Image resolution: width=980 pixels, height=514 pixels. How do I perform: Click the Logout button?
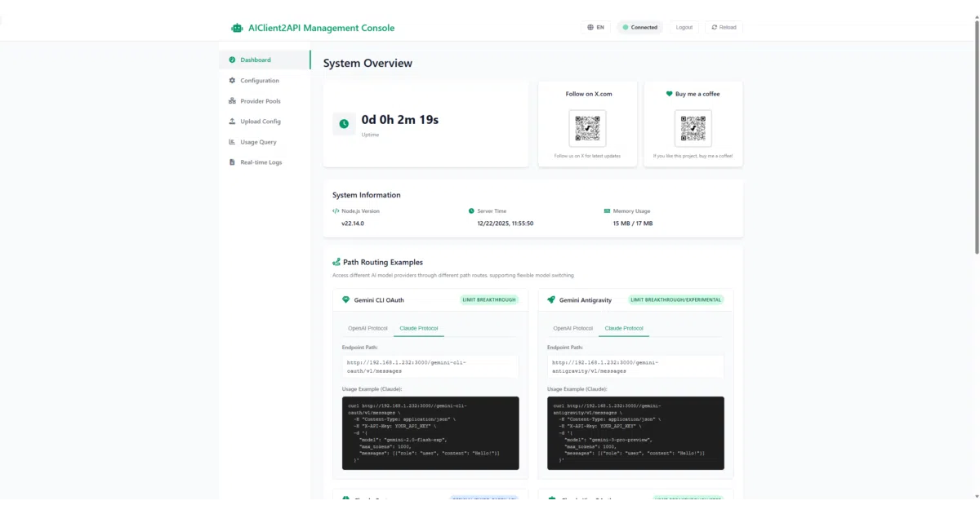click(x=684, y=28)
